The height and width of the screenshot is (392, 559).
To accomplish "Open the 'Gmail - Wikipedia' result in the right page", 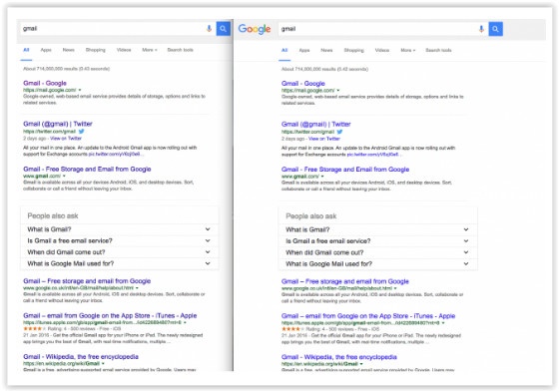I will 339,357.
